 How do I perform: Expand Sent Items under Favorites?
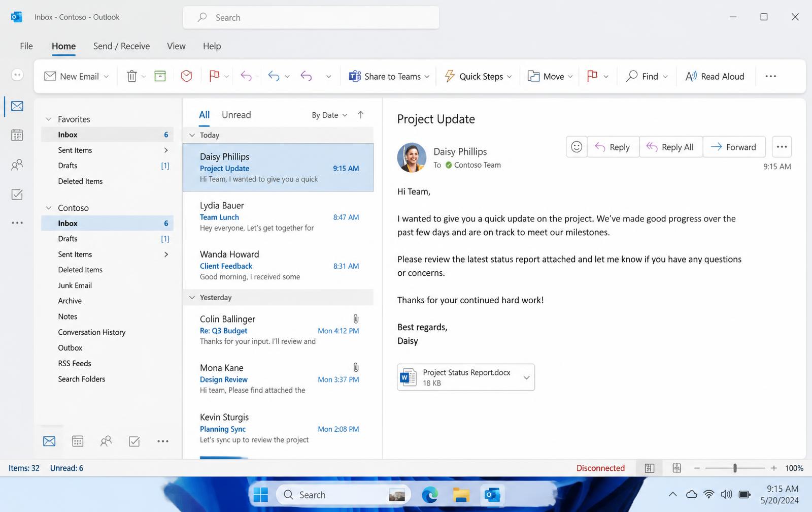pyautogui.click(x=166, y=150)
